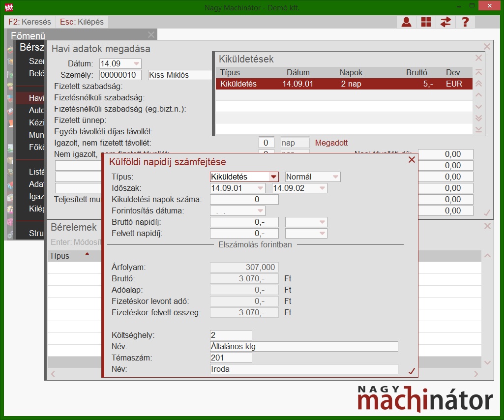Close the Havi adatok megadása window

487,47
